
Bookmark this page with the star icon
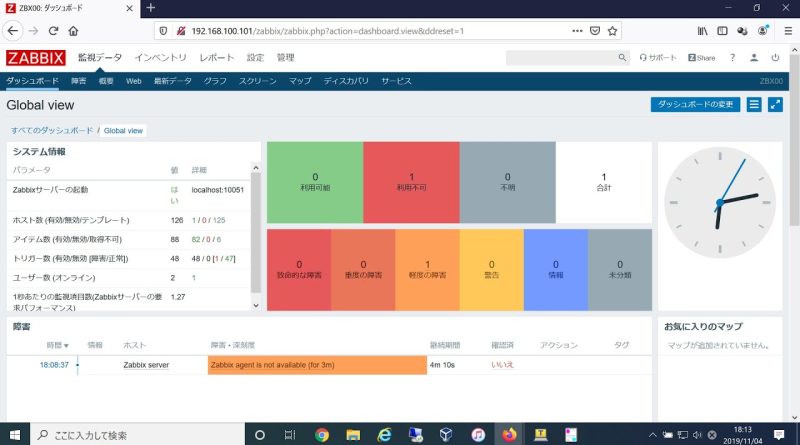pos(612,31)
